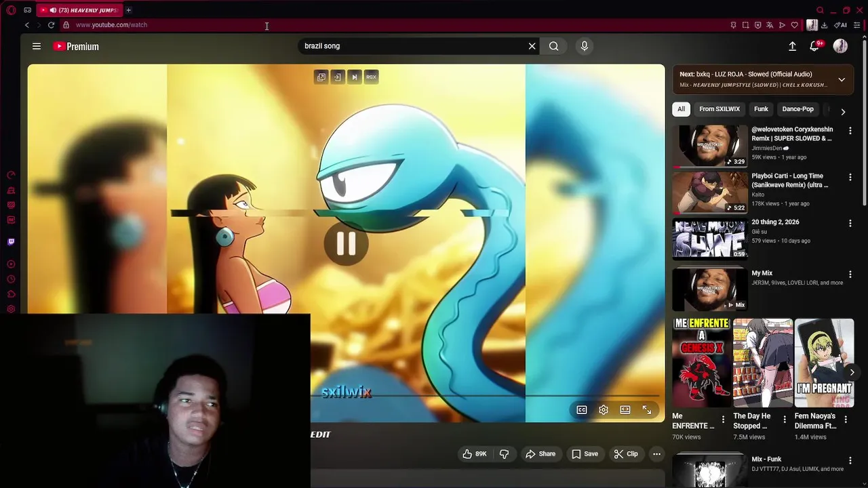868x488 pixels.
Task: Run the YouTube search magnifier button
Action: click(x=554, y=46)
